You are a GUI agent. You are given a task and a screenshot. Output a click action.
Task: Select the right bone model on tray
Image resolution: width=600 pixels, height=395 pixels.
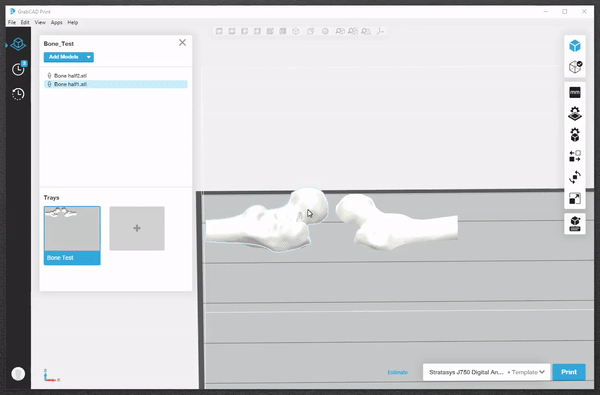(x=396, y=222)
